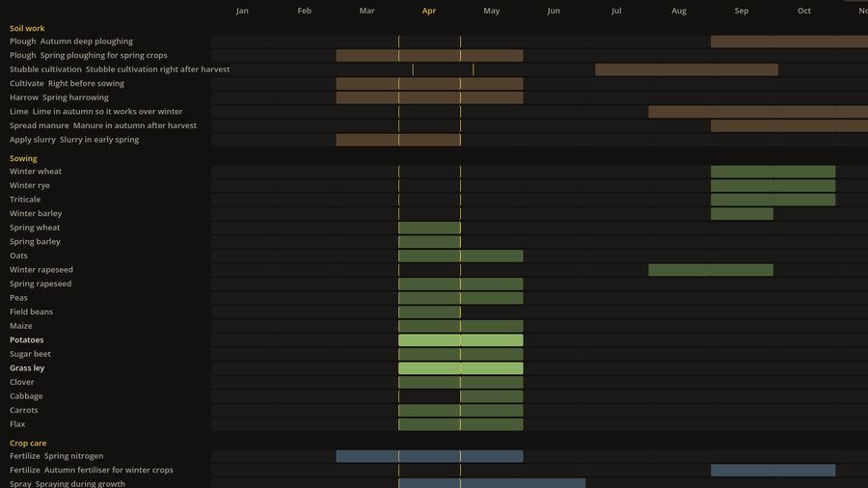Select the Cabbage row label

coord(26,395)
